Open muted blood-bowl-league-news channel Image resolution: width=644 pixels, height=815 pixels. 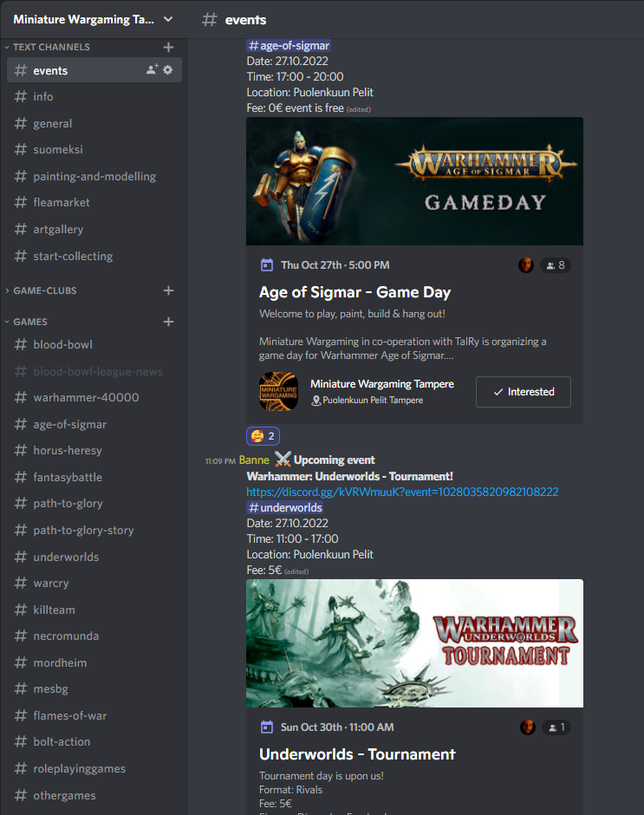[x=94, y=372]
